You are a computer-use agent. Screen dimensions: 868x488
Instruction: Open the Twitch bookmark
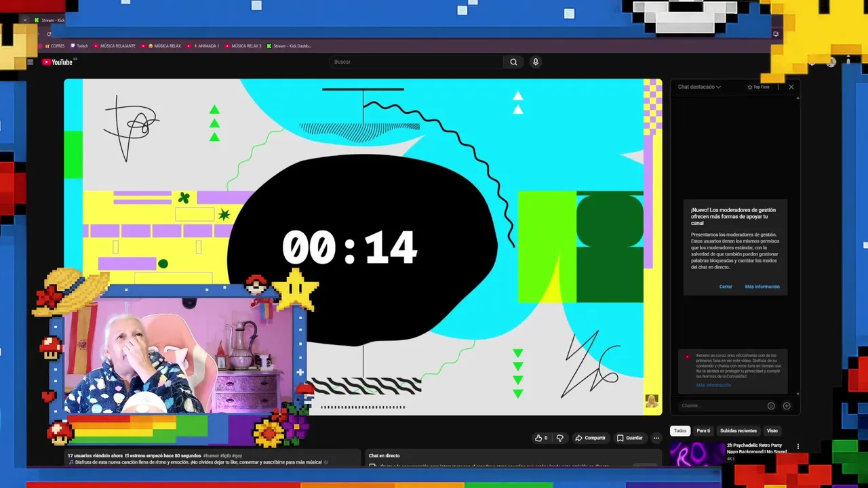tap(79, 46)
